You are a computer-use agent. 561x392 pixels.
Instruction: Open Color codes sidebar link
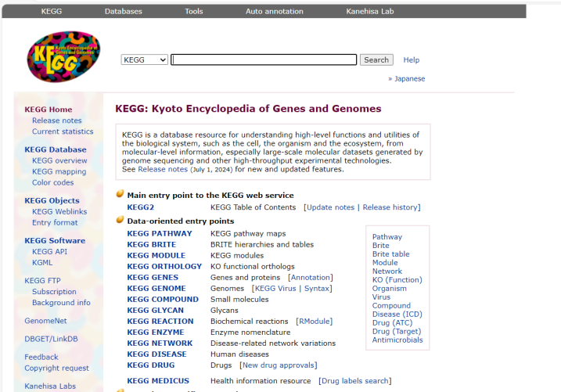tap(53, 182)
